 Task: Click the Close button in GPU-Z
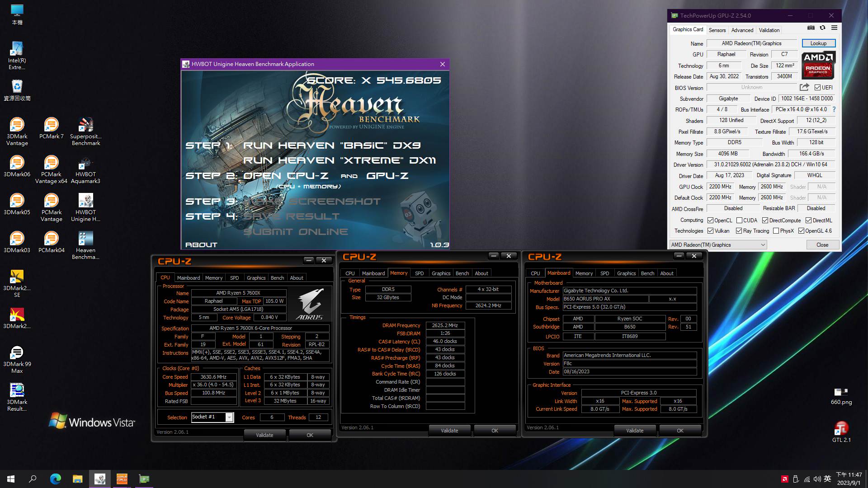coord(822,245)
